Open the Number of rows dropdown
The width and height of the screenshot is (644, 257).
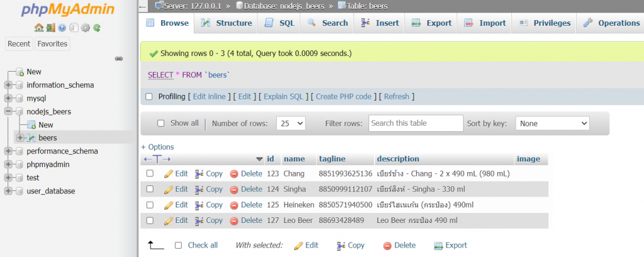point(291,123)
